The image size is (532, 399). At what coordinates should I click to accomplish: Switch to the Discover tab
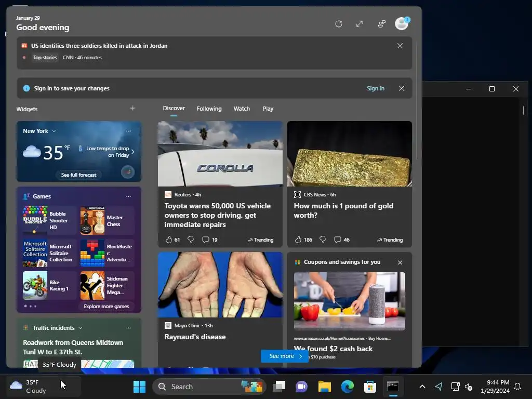point(174,108)
